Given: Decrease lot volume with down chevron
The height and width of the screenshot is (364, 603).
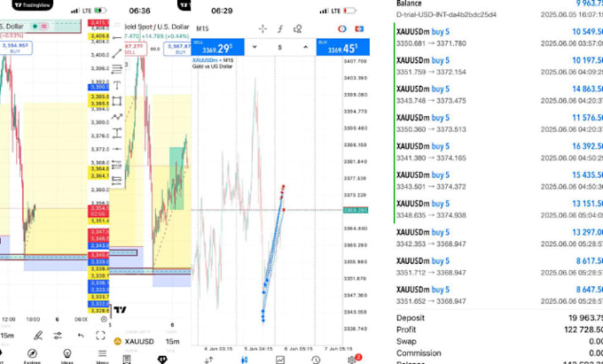Looking at the screenshot, I should coord(255,47).
